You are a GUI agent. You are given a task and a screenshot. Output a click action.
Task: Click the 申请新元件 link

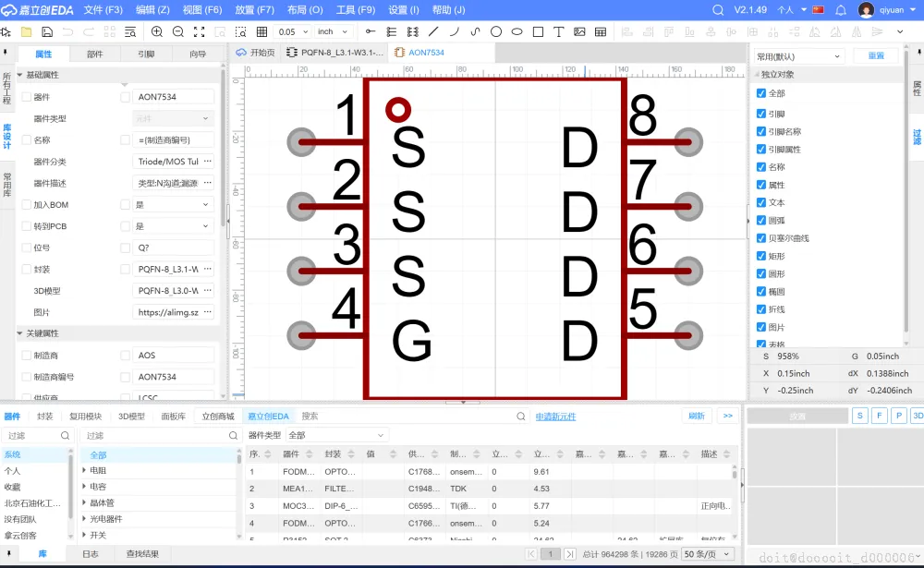pyautogui.click(x=555, y=417)
